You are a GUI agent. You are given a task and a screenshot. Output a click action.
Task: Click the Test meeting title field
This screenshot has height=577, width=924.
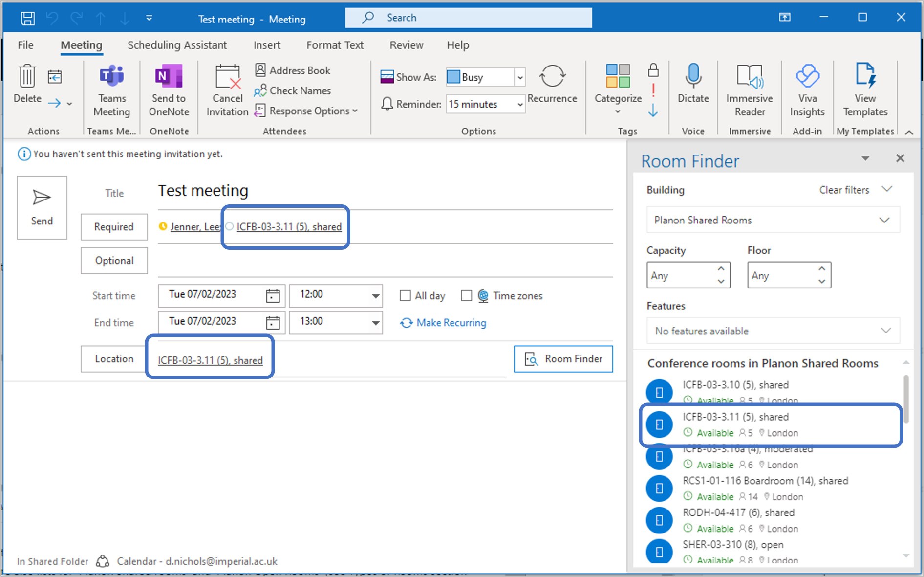tap(381, 191)
